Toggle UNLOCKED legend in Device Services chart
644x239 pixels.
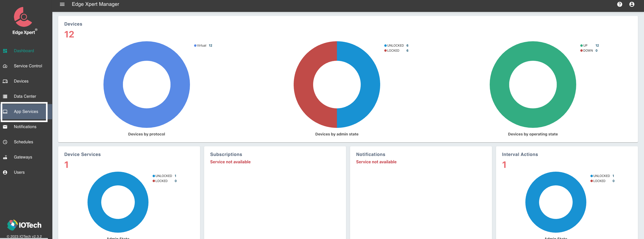pos(164,176)
